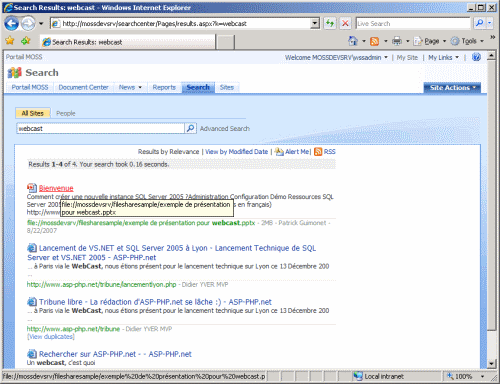Click the web page icon beside Tribune libre
The image size is (500, 384).
point(32,302)
